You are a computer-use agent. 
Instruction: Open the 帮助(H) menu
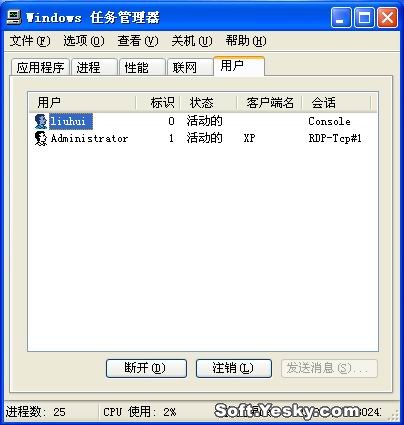pos(246,41)
